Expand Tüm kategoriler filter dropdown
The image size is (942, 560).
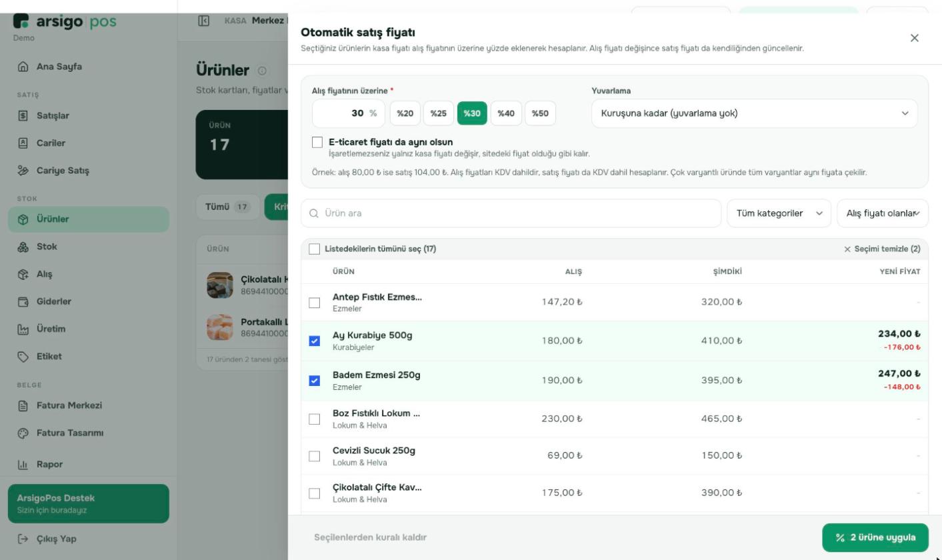click(779, 213)
